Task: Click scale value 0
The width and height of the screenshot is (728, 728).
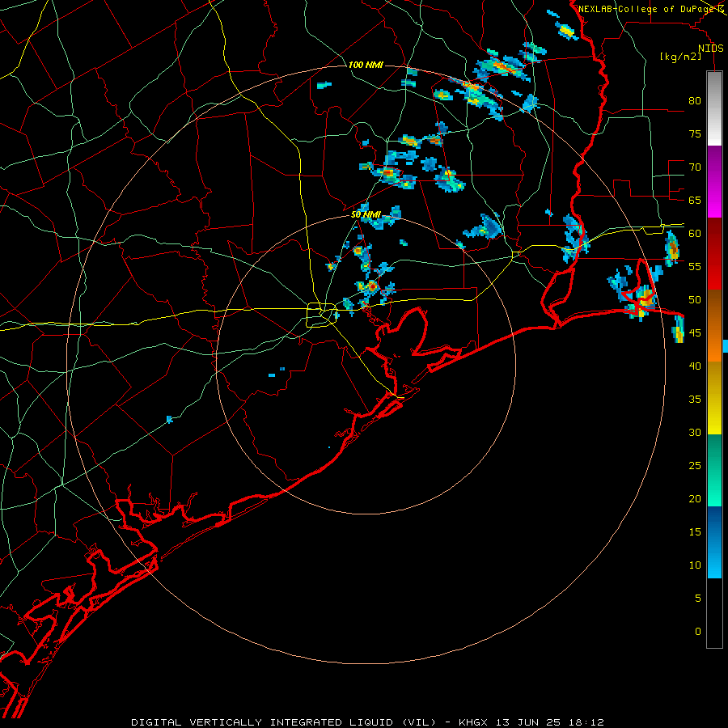Action: (698, 632)
